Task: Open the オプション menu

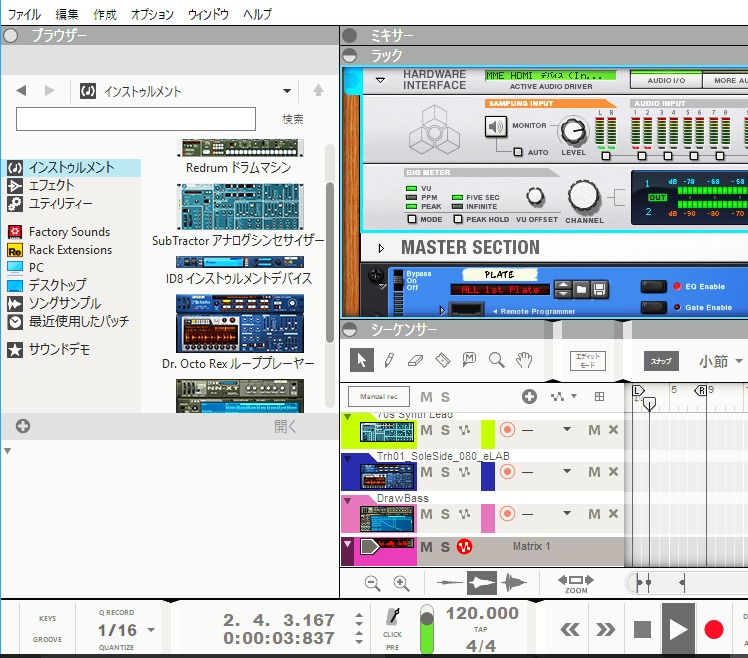Action: coord(152,14)
